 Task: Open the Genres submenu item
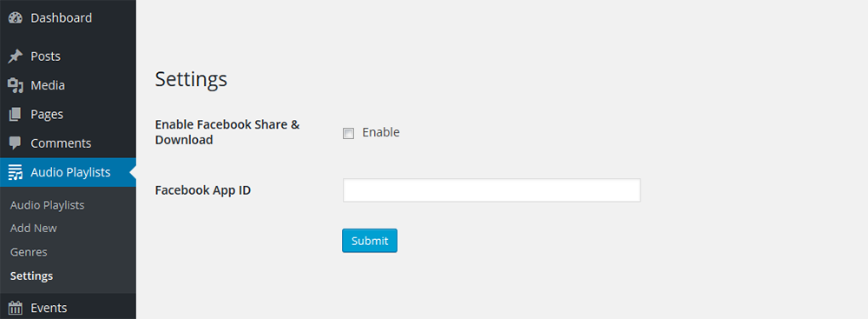tap(29, 252)
